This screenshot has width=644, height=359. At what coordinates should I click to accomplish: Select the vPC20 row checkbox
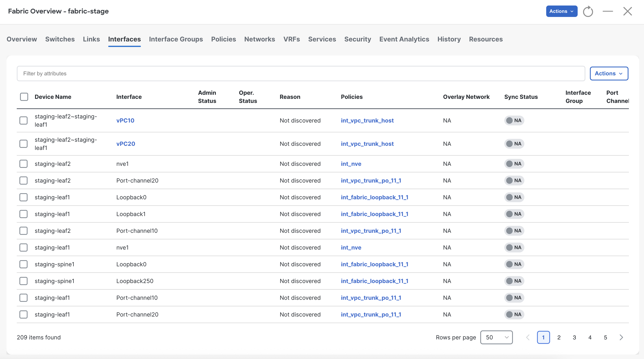(23, 144)
